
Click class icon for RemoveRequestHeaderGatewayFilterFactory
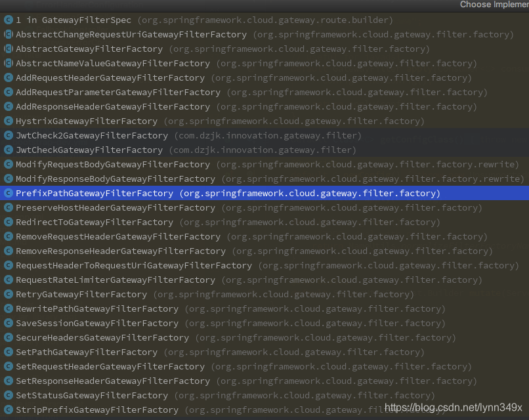pos(9,236)
